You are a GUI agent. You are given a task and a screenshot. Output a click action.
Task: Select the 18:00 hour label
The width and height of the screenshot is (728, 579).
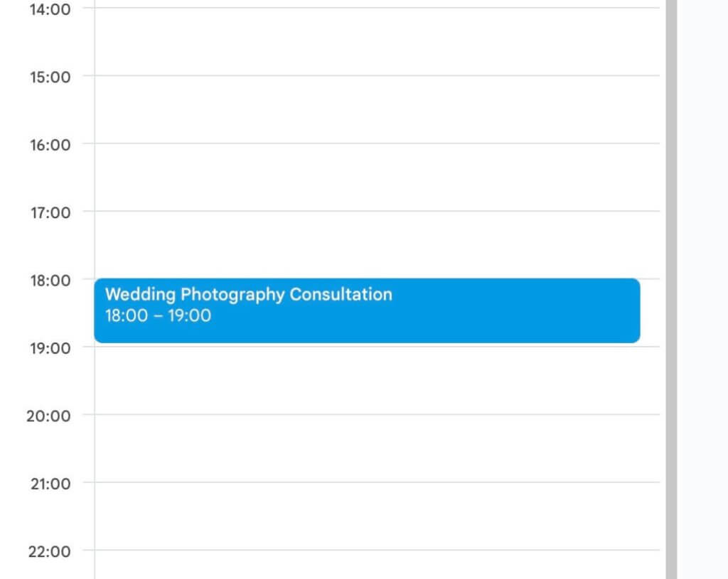point(50,280)
